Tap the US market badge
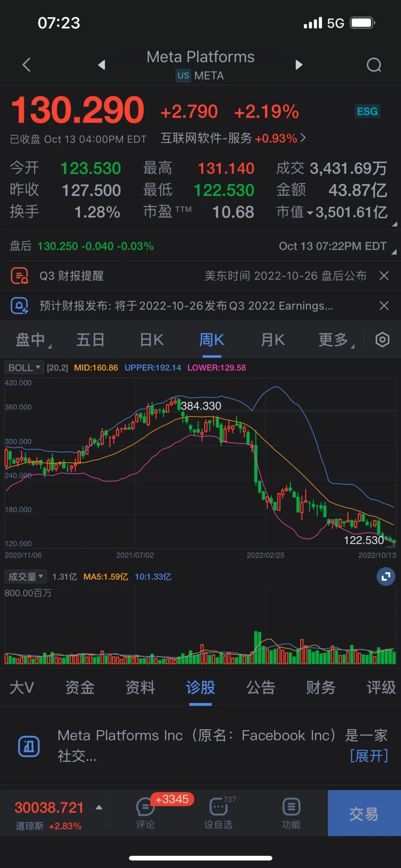Viewport: 401px width, 868px height. (x=183, y=75)
